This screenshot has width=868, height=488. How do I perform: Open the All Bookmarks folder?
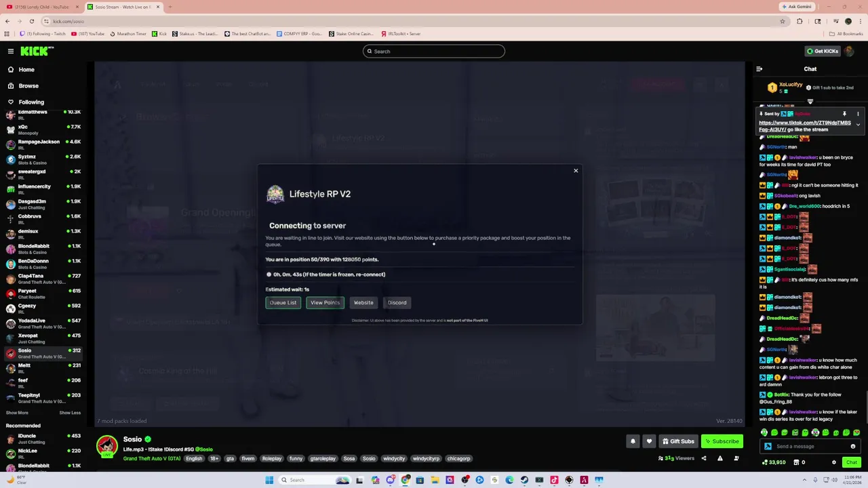click(x=846, y=33)
